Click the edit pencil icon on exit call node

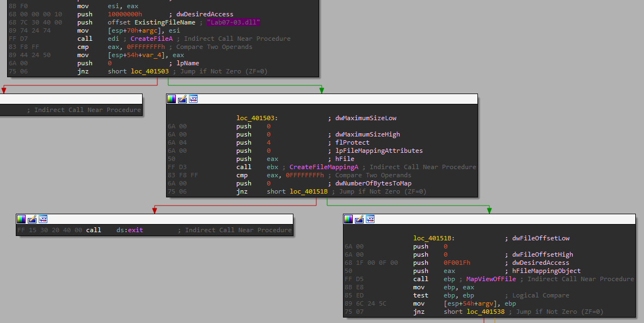(32, 219)
